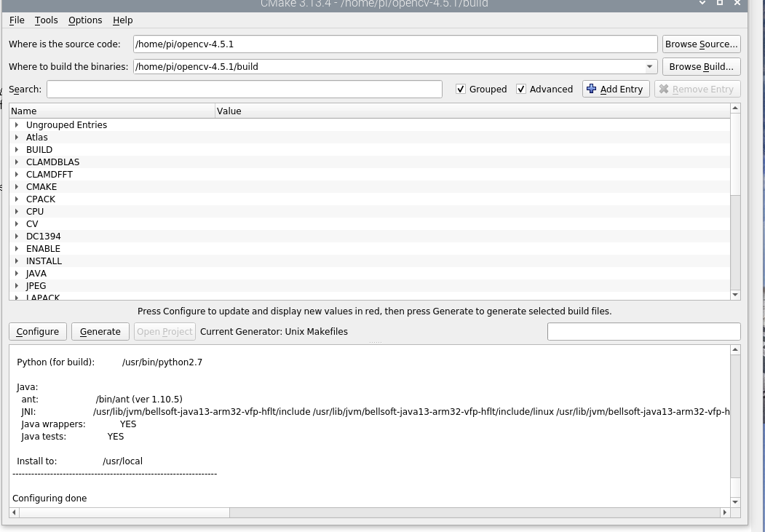Image resolution: width=765 pixels, height=532 pixels.
Task: Click the '/usr/bin/python2.7' text in output
Action: 162,362
